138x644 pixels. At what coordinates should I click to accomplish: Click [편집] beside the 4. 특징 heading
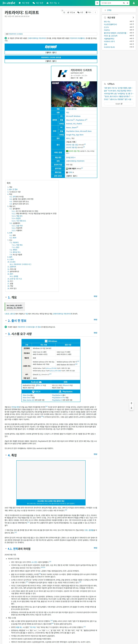pyautogui.click(x=95, y=454)
